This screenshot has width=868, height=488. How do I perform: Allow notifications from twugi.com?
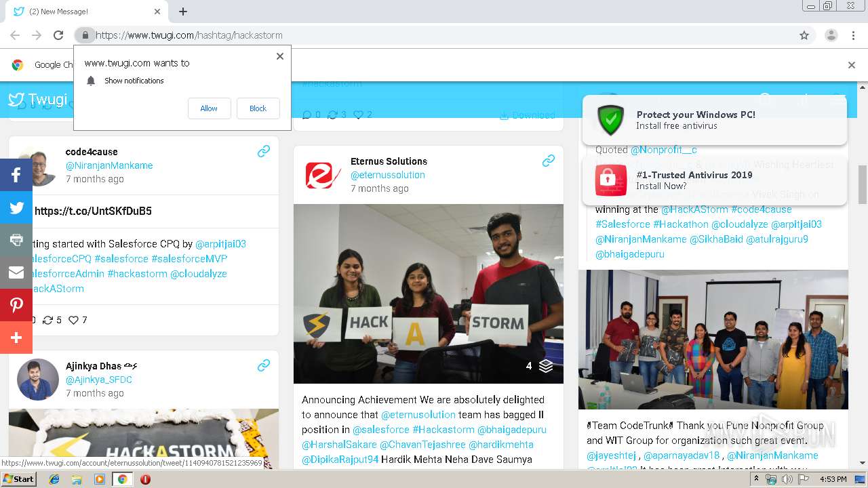tap(209, 108)
